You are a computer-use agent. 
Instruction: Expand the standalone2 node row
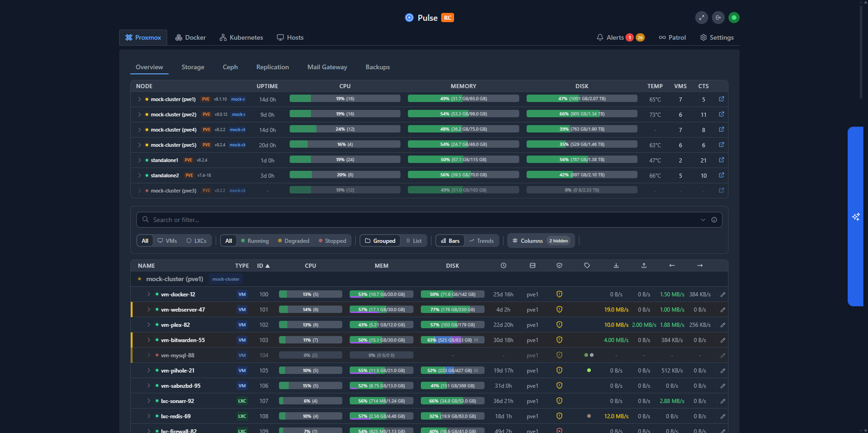139,175
